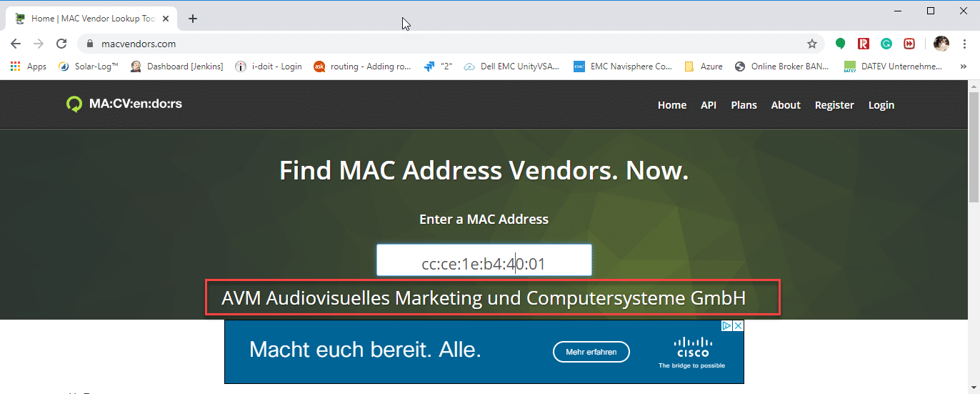Click Mehr erfahren in the Cisco ad
The height and width of the screenshot is (394, 980).
(x=591, y=352)
